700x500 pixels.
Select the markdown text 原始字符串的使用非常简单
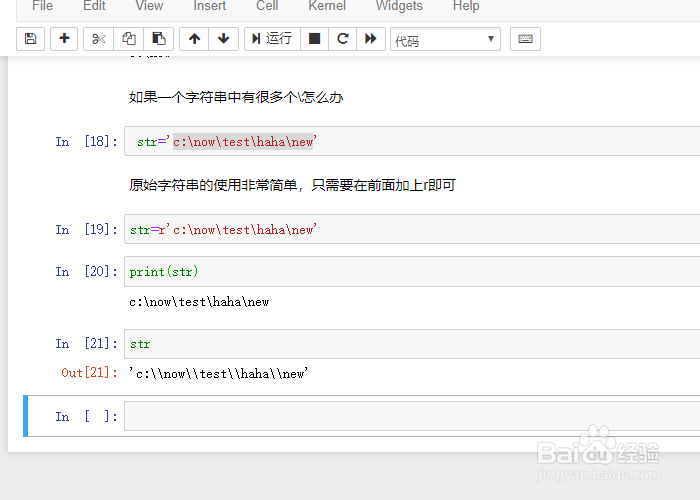click(x=212, y=185)
